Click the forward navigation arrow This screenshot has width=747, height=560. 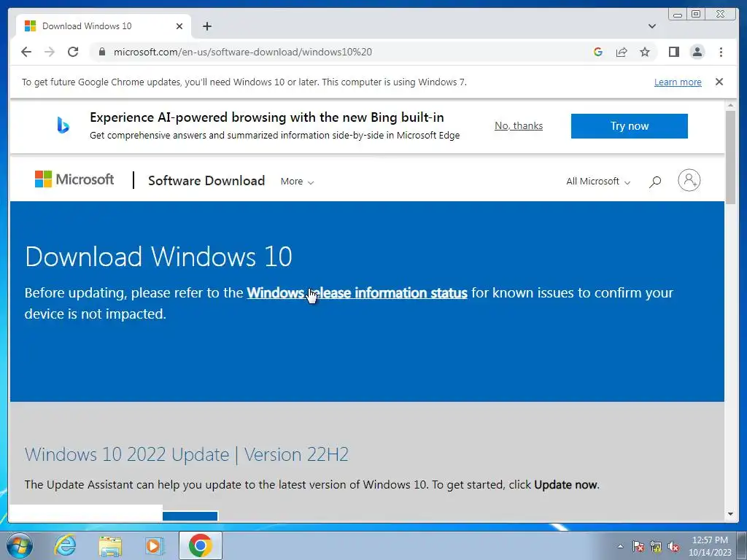[50, 52]
